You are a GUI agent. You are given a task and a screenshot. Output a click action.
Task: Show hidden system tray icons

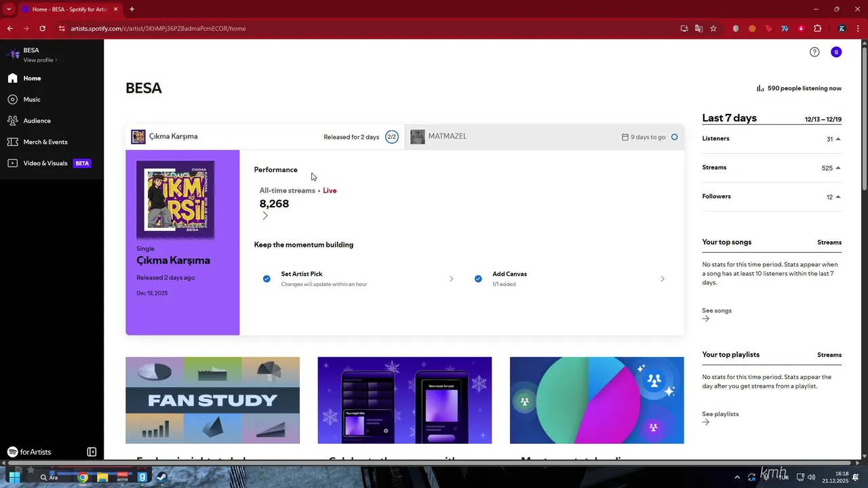[737, 477]
